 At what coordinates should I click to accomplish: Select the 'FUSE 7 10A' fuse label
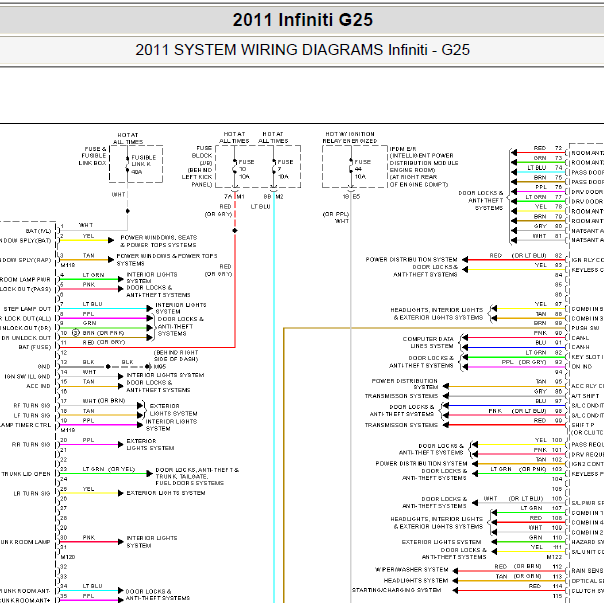coord(285,169)
